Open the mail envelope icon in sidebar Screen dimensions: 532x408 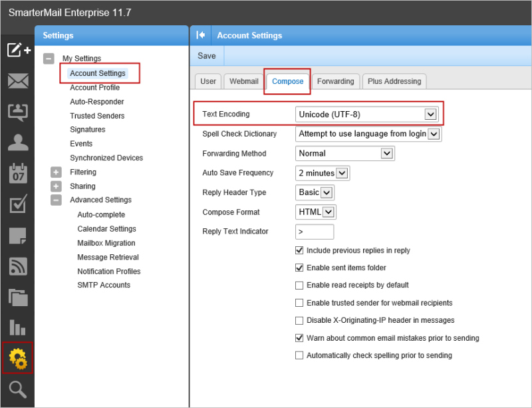coord(18,81)
